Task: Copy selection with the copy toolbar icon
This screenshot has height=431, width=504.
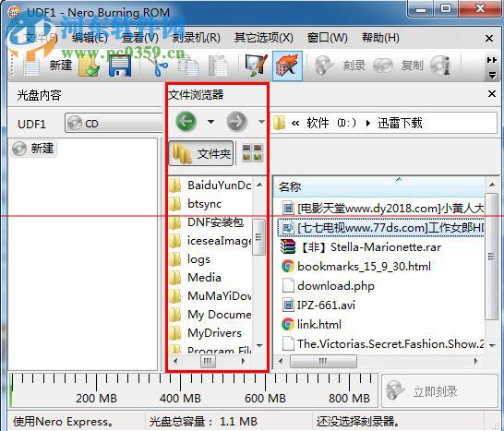Action: (x=188, y=66)
